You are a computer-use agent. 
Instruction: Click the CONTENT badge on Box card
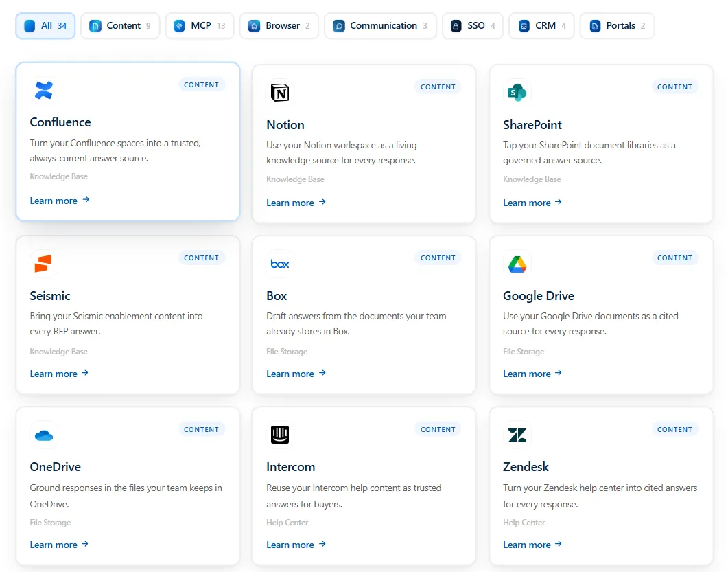438,258
